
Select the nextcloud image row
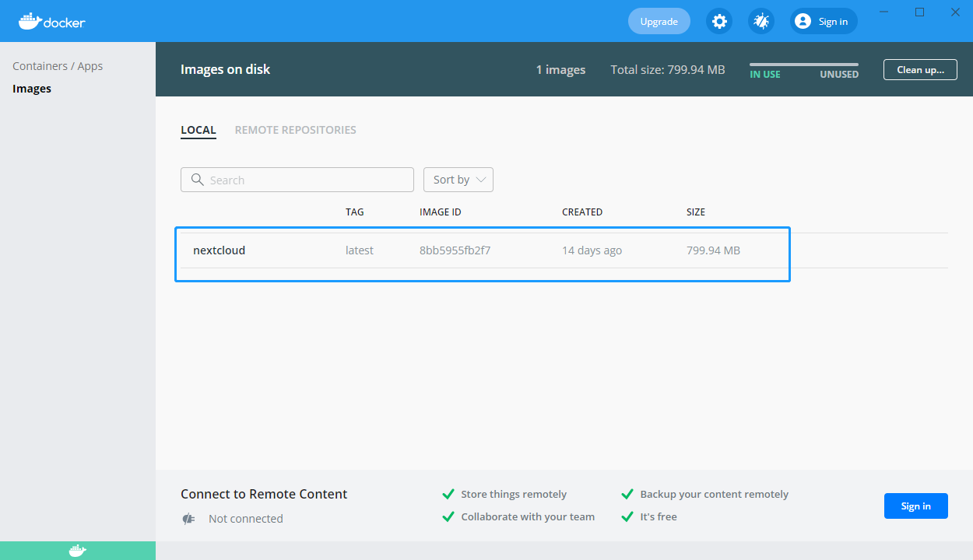[483, 250]
